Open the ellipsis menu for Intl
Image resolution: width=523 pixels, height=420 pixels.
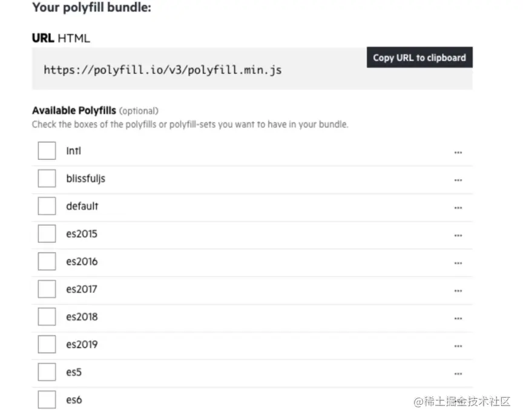[x=458, y=153]
